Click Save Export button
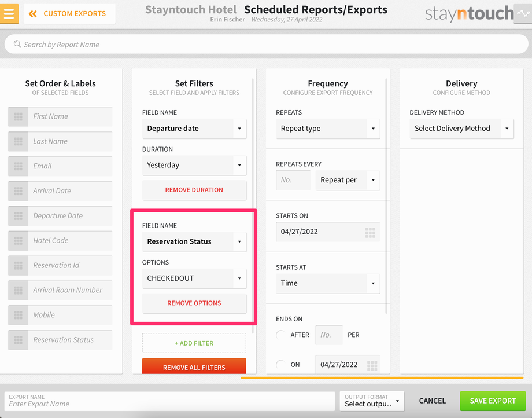The width and height of the screenshot is (532, 418). pos(493,401)
